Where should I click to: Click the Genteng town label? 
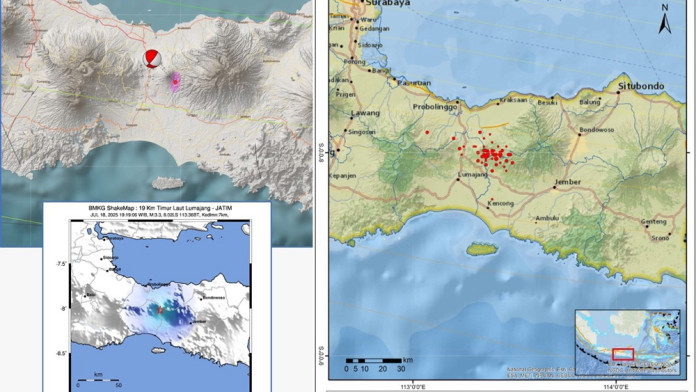tap(653, 222)
